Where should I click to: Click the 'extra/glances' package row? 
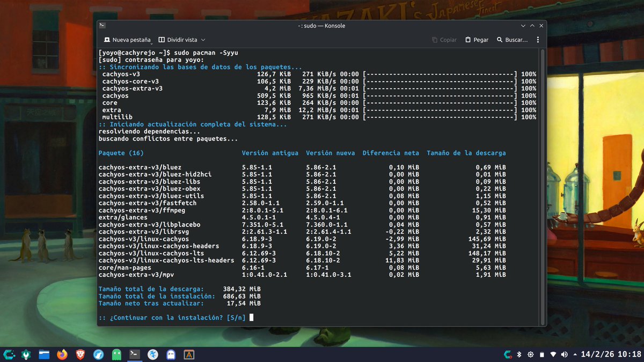click(x=302, y=217)
